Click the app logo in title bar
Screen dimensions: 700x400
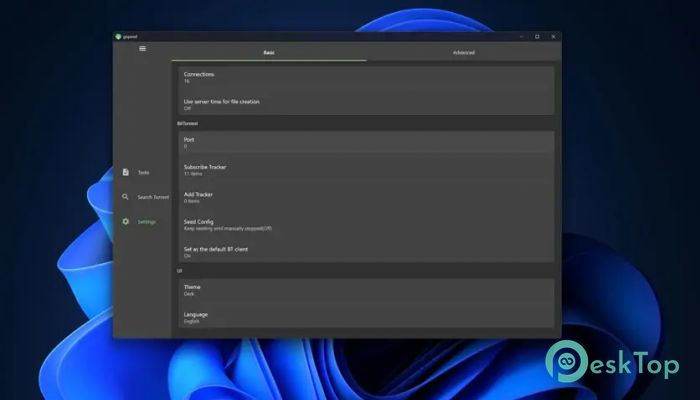point(118,37)
